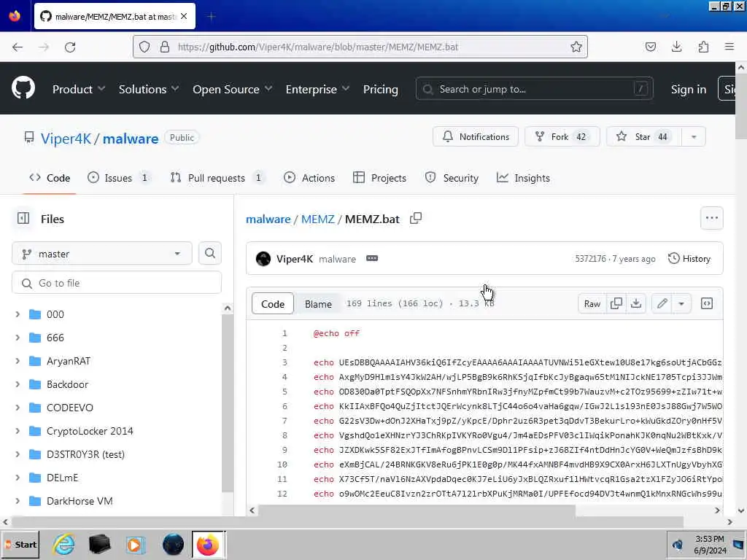
Task: Open the Star lists dropdown arrow
Action: [694, 137]
